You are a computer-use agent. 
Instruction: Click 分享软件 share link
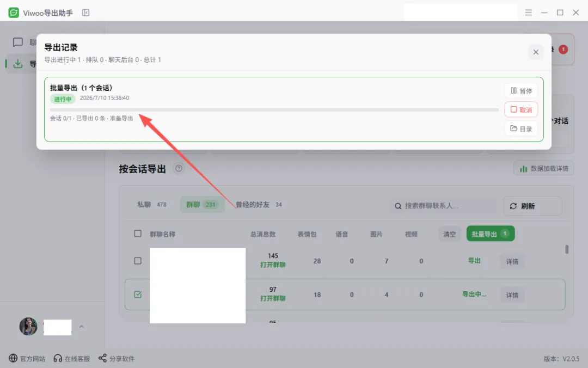(x=117, y=359)
